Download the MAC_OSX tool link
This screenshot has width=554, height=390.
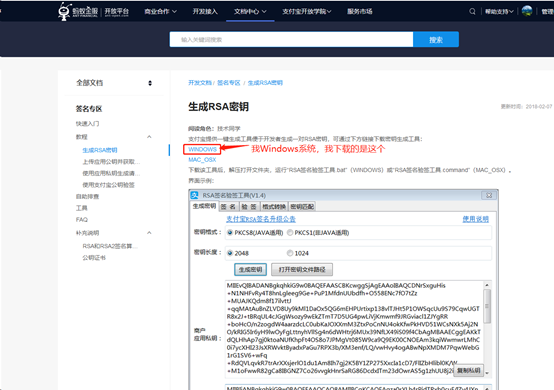pos(202,160)
